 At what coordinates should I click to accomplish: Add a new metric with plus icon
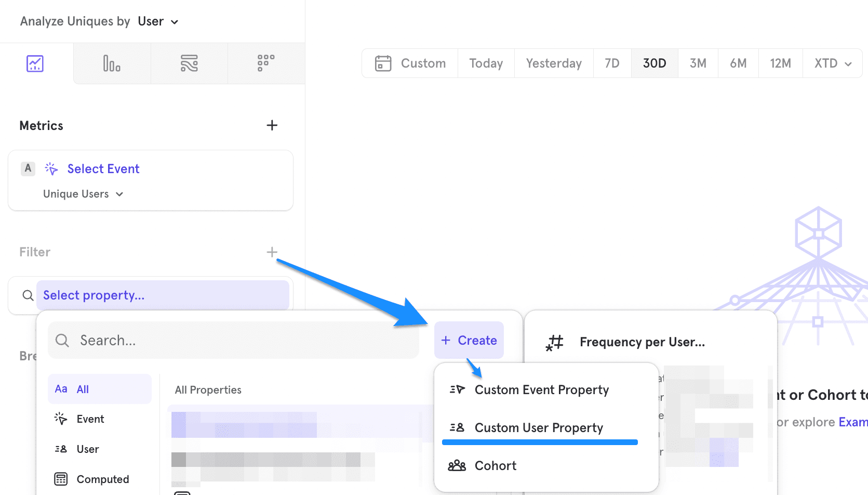(x=272, y=125)
